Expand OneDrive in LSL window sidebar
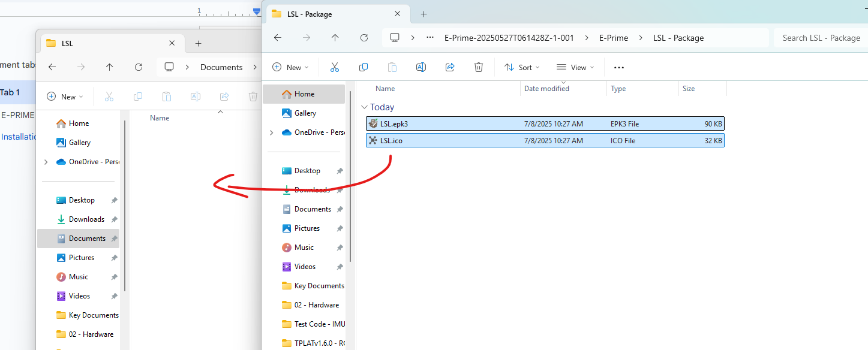Screen dimensions: 868x350 (x=46, y=162)
